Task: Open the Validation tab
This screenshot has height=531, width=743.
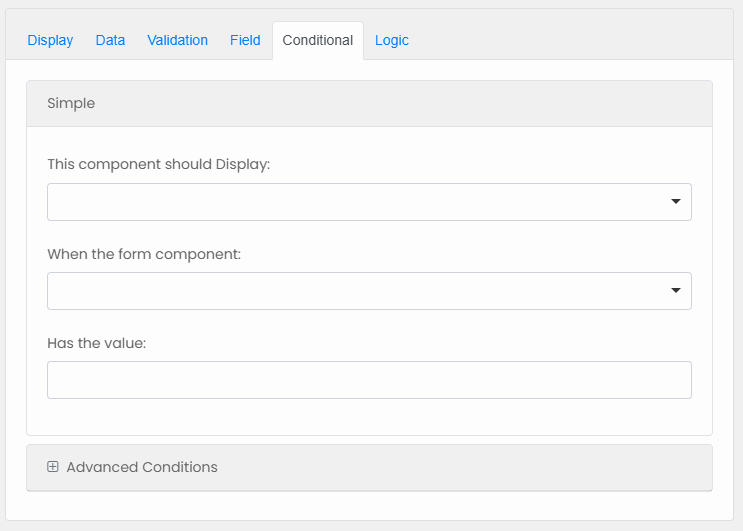Action: pos(177,41)
